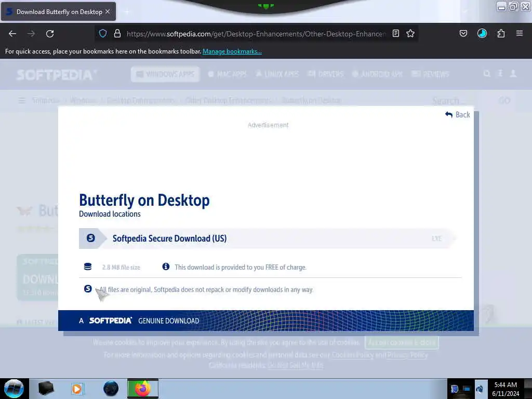Click Softpedia S icon on download row
This screenshot has height=399, width=532.
90,238
